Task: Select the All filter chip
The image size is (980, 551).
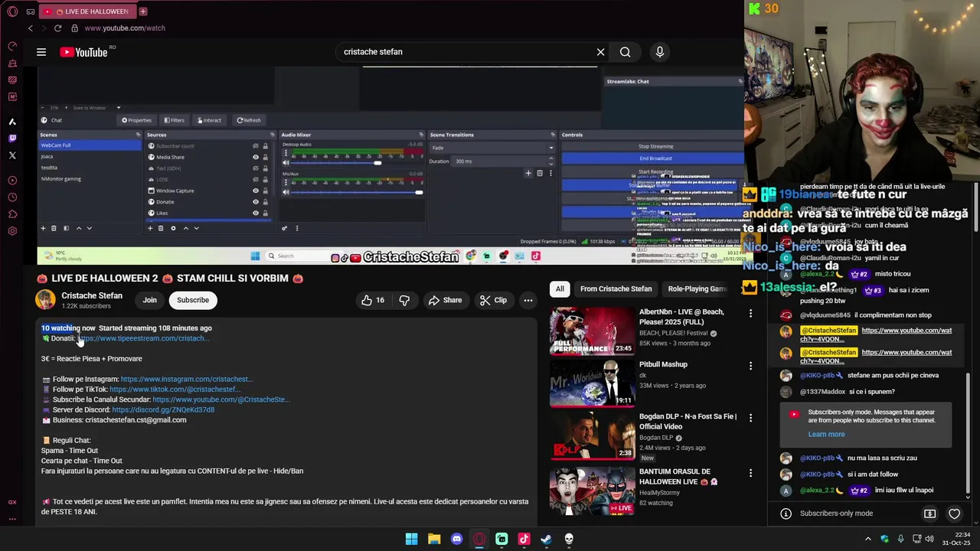Action: coord(560,289)
